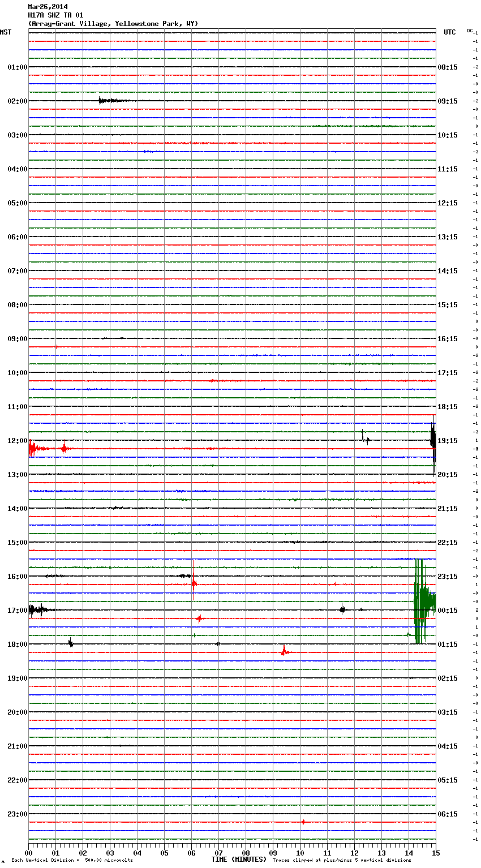Select the 14:00 MST time label
The height and width of the screenshot is (868, 481).
coord(18,509)
